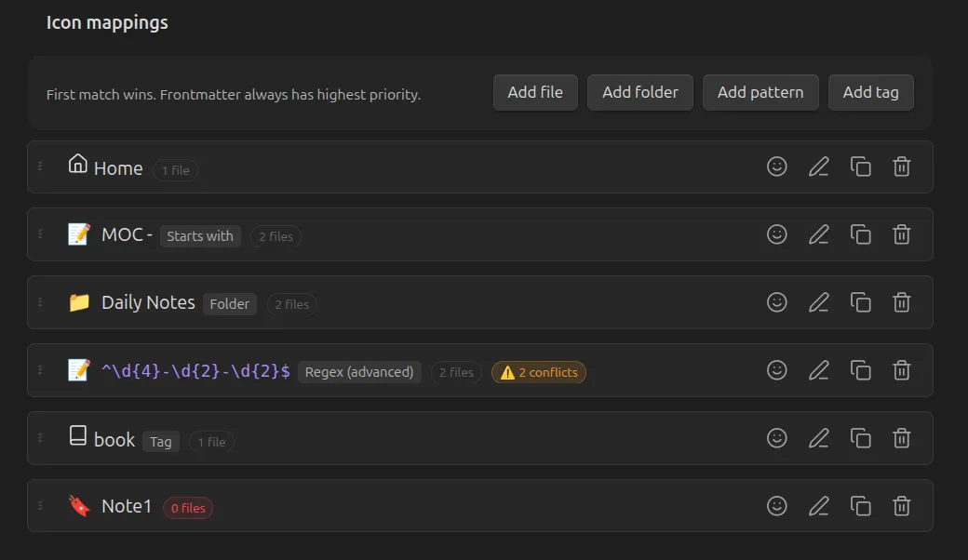This screenshot has height=560, width=968.
Task: Click the memo emoji beside MOC -
Action: [x=79, y=234]
